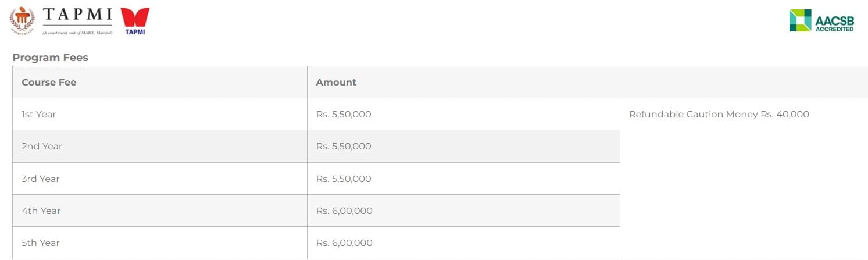The height and width of the screenshot is (260, 868).
Task: Select the 2nd Year row label
Action: pos(42,146)
